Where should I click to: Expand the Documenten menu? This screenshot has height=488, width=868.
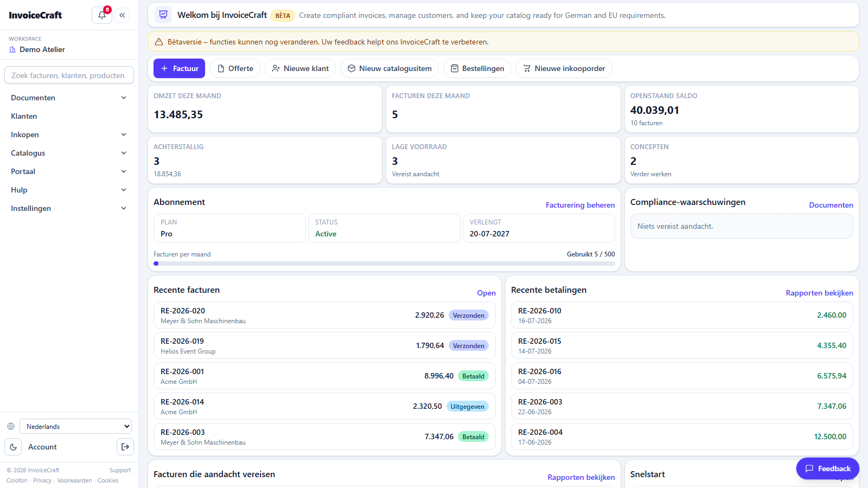69,98
